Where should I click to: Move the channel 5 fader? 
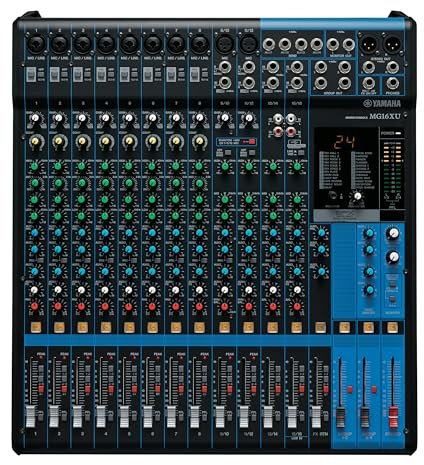pyautogui.click(x=125, y=416)
